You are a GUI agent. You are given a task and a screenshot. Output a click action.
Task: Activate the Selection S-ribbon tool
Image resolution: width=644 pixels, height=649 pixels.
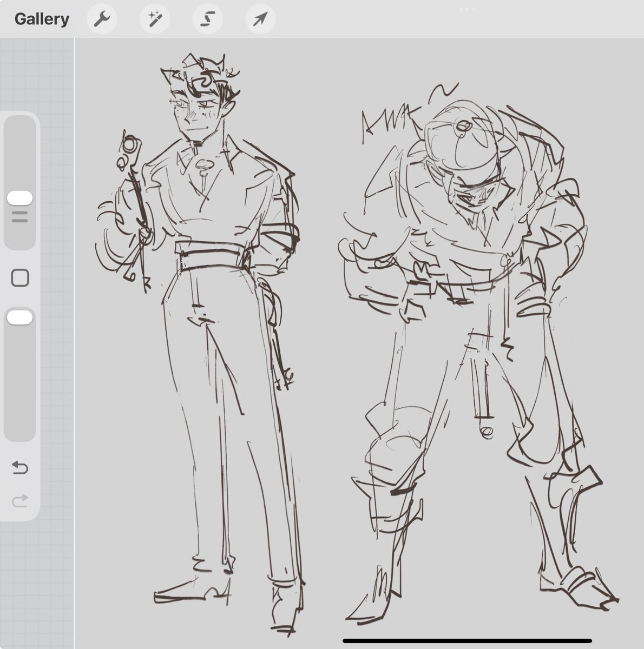tap(208, 19)
